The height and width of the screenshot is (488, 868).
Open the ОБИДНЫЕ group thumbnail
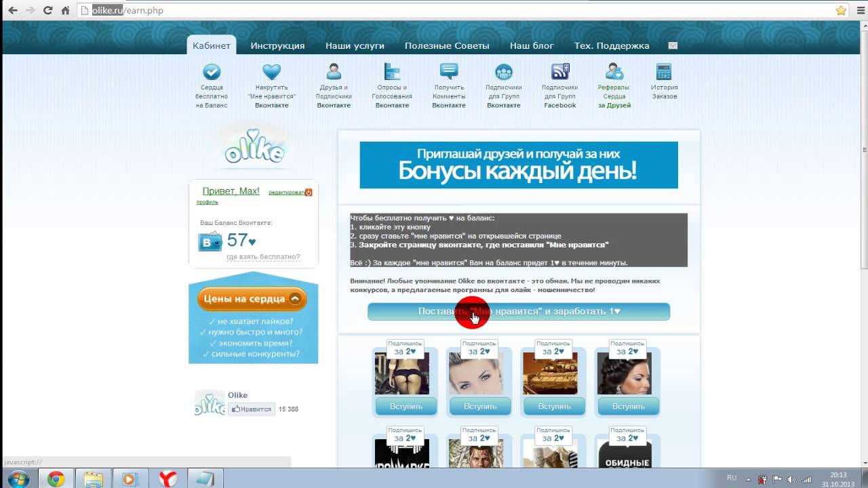pyautogui.click(x=625, y=453)
